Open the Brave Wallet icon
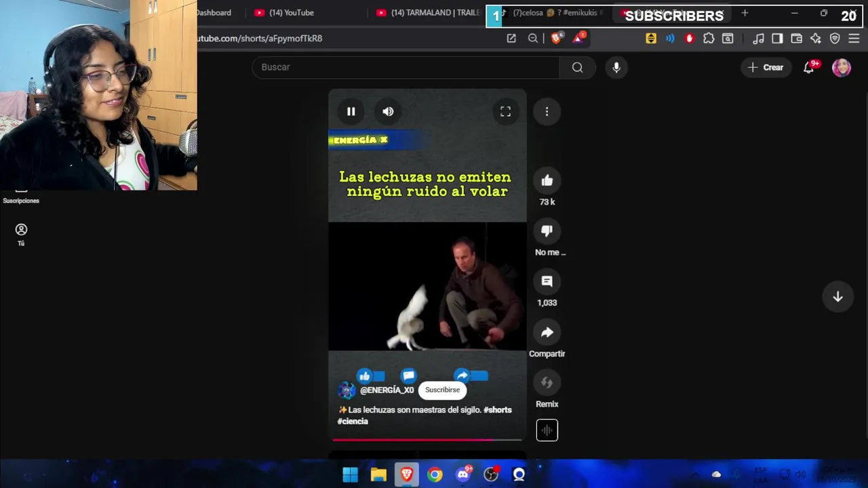 pos(797,39)
